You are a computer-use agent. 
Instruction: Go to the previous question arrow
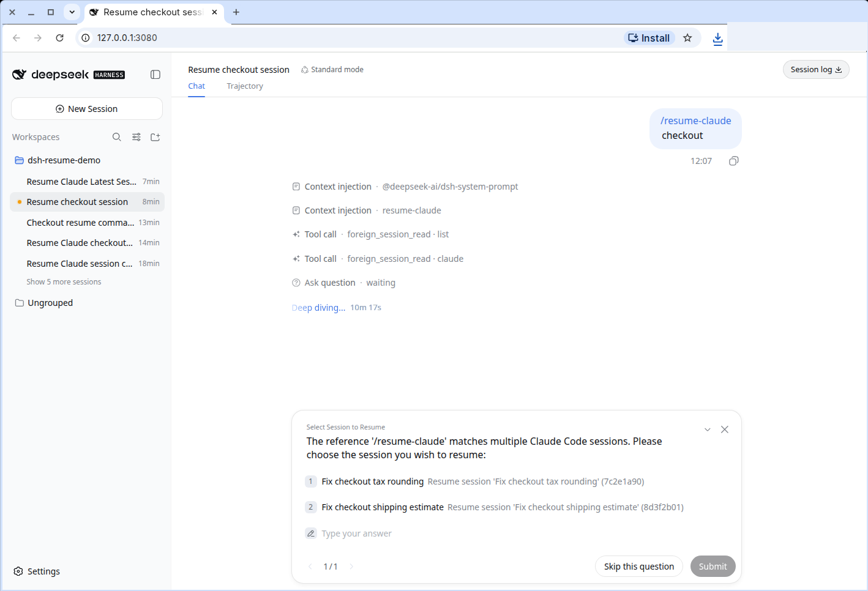[x=310, y=567]
